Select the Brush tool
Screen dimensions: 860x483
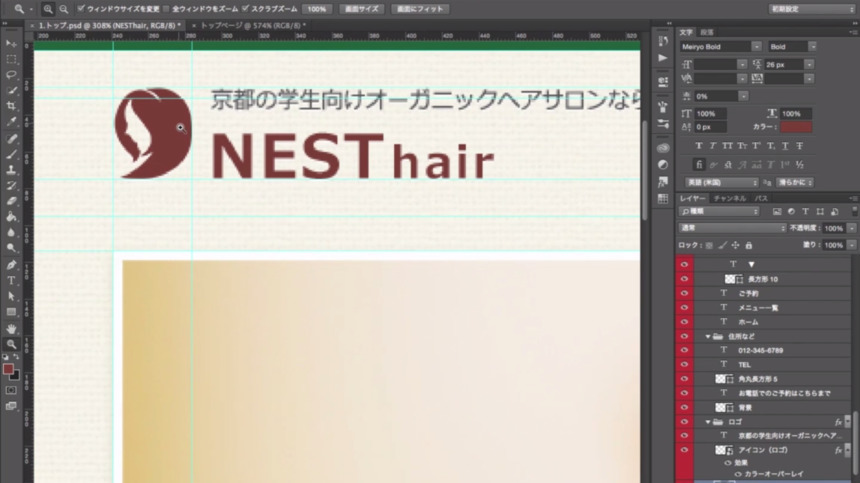(11, 155)
